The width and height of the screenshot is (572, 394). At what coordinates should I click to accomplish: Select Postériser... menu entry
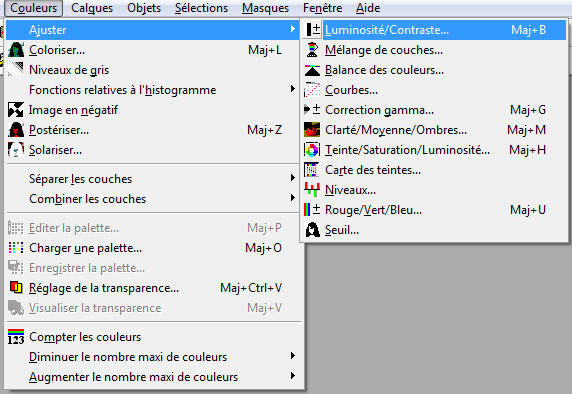tap(153, 130)
